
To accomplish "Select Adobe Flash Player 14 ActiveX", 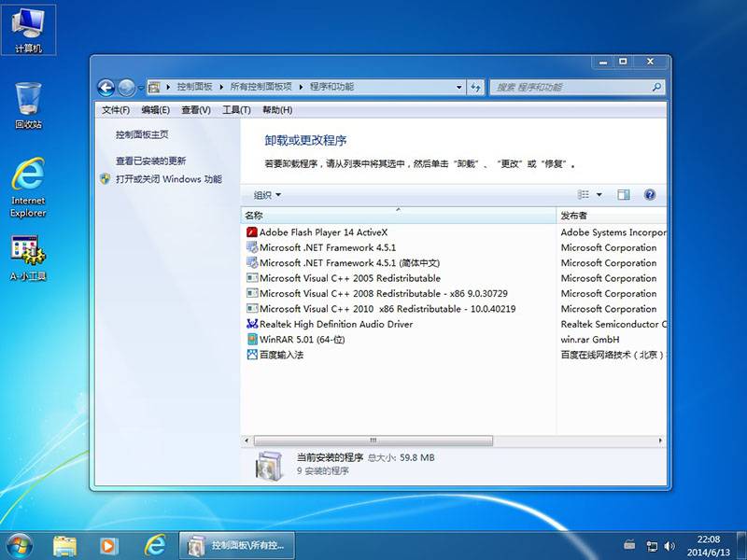I will (x=323, y=231).
